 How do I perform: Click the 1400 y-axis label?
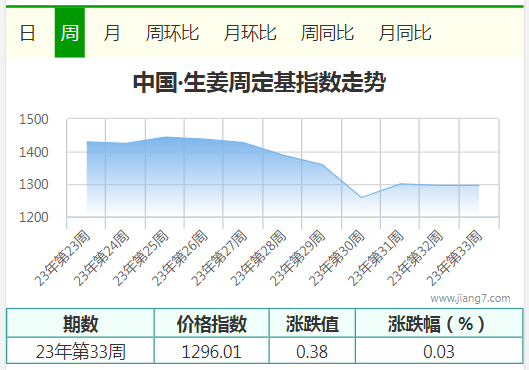[x=34, y=152]
